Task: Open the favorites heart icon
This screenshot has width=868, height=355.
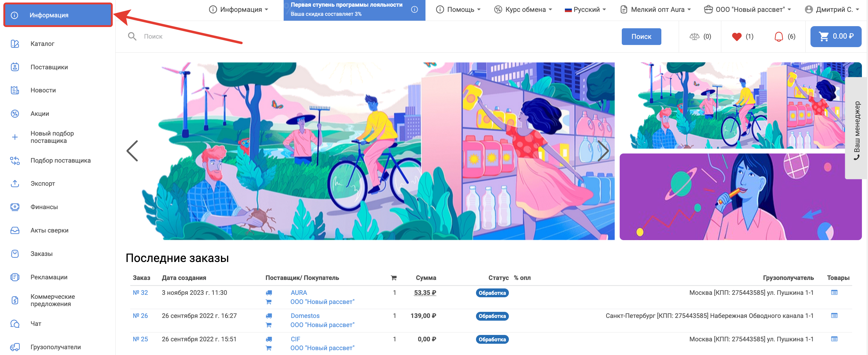Action: pos(737,36)
